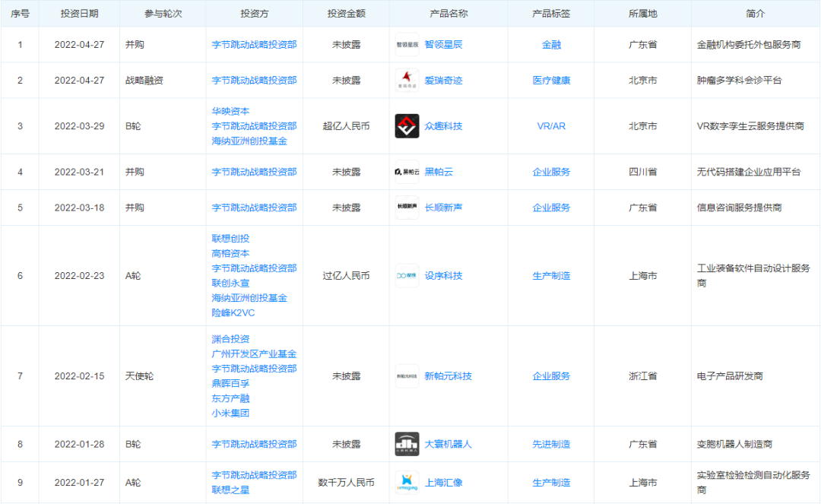Select the 长顺新声 logo icon
Screen dimensions: 821x504
click(x=407, y=208)
